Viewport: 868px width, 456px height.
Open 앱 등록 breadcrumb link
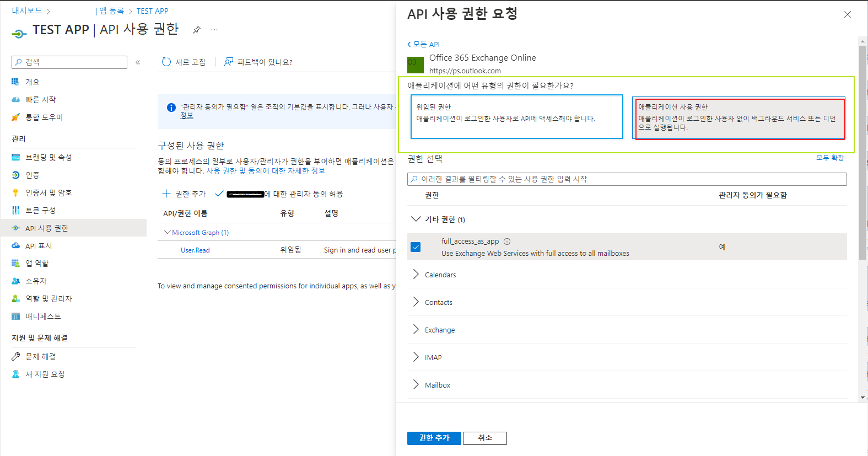[x=111, y=11]
